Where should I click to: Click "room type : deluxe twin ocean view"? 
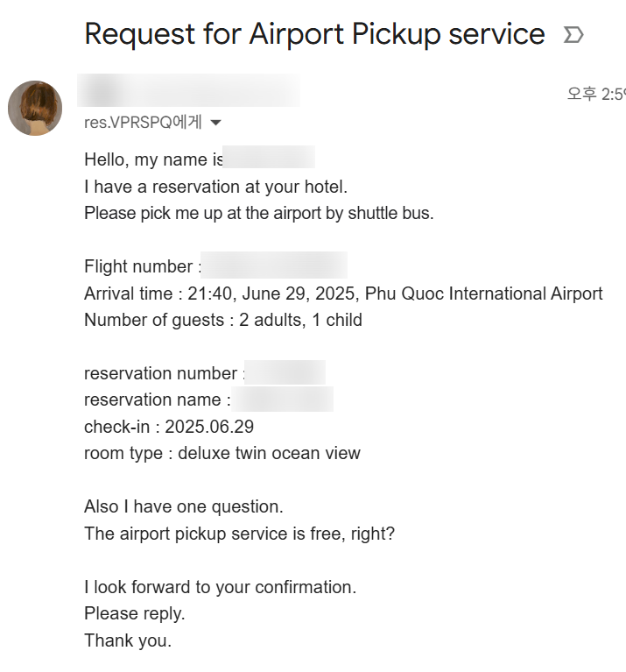click(x=222, y=453)
